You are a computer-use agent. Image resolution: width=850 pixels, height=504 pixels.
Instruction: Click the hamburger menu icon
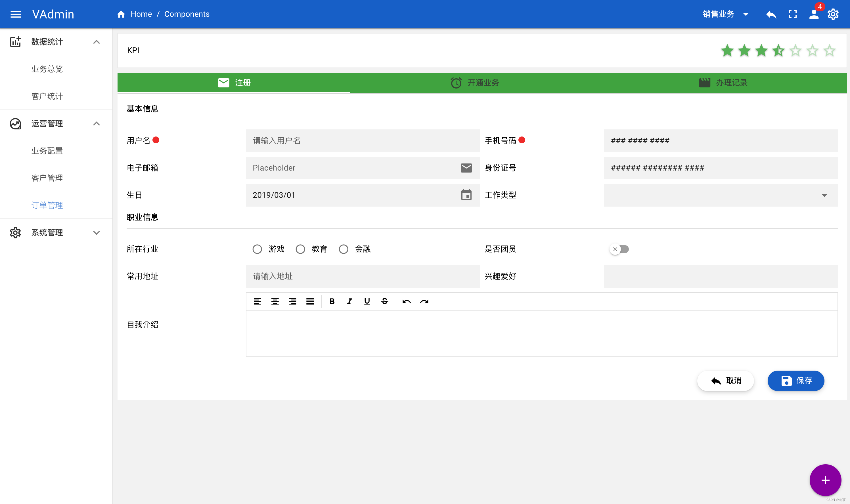point(16,14)
